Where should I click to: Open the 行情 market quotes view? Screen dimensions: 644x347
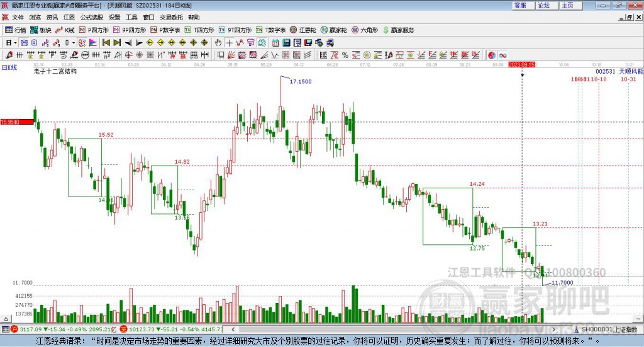[15, 30]
